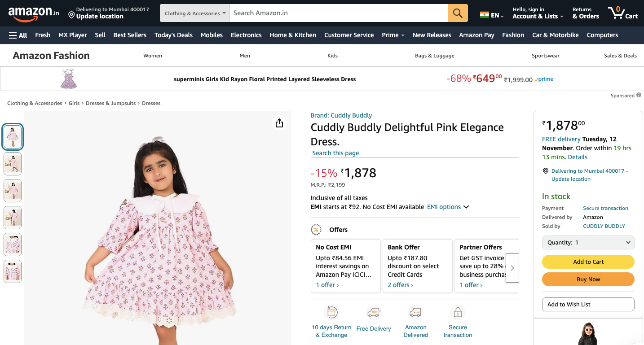This screenshot has width=644, height=345.
Task: Click the share icon on product image
Action: (x=279, y=123)
